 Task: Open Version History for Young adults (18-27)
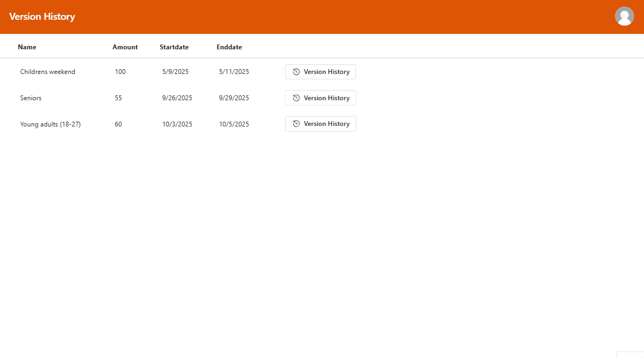[x=320, y=124]
